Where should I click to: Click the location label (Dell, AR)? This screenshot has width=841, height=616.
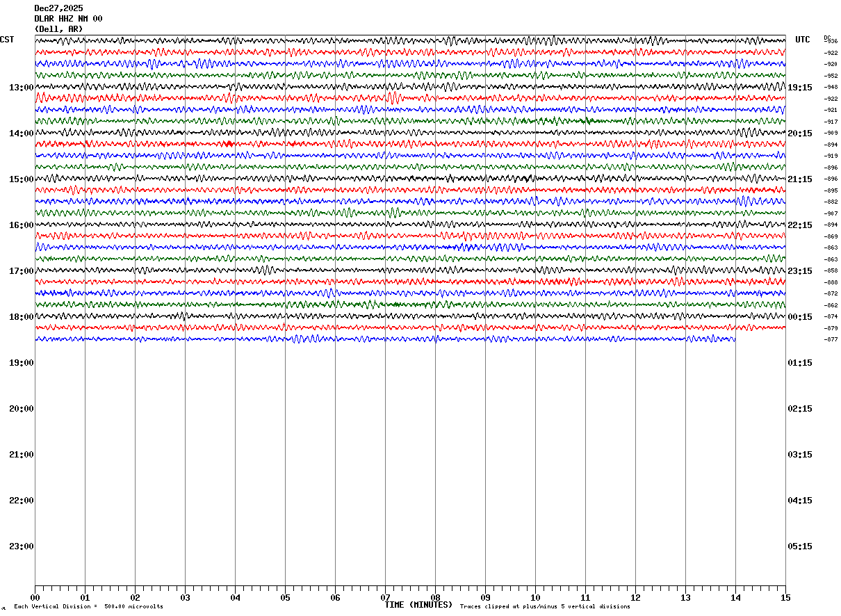click(x=58, y=29)
